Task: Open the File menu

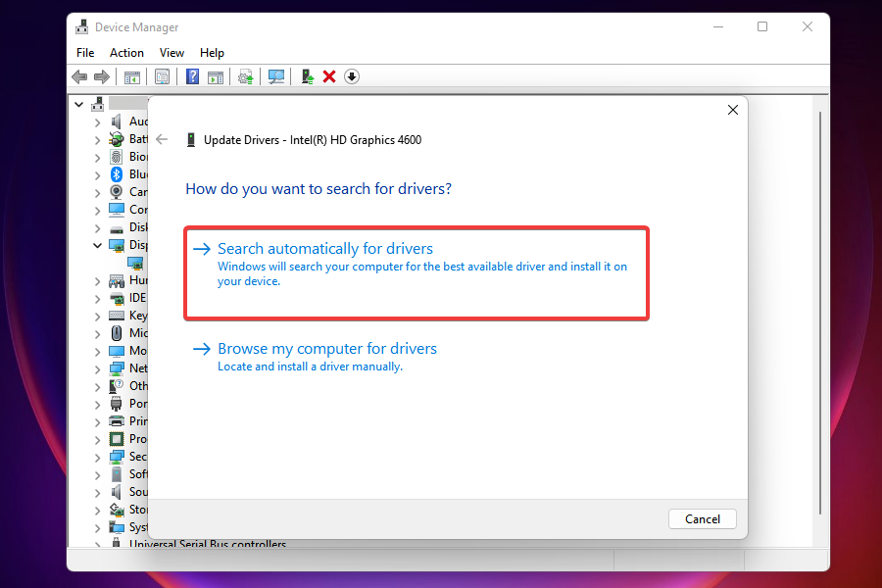Action: (85, 52)
